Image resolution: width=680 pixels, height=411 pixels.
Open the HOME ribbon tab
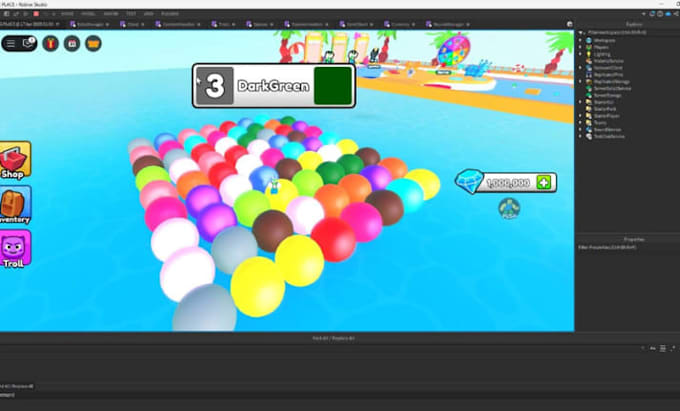(x=67, y=14)
